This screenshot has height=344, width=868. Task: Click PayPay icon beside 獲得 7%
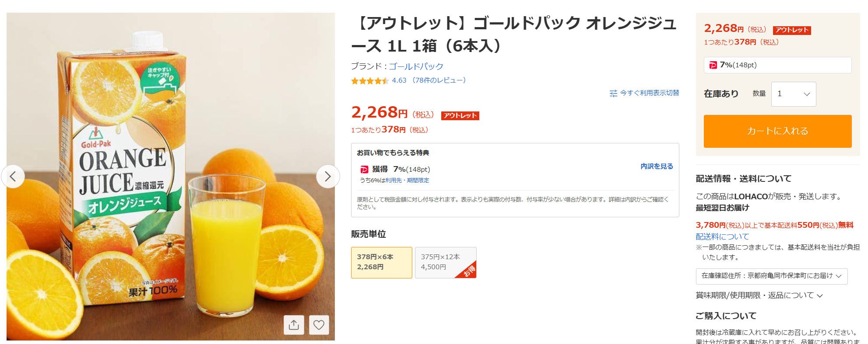tap(364, 170)
